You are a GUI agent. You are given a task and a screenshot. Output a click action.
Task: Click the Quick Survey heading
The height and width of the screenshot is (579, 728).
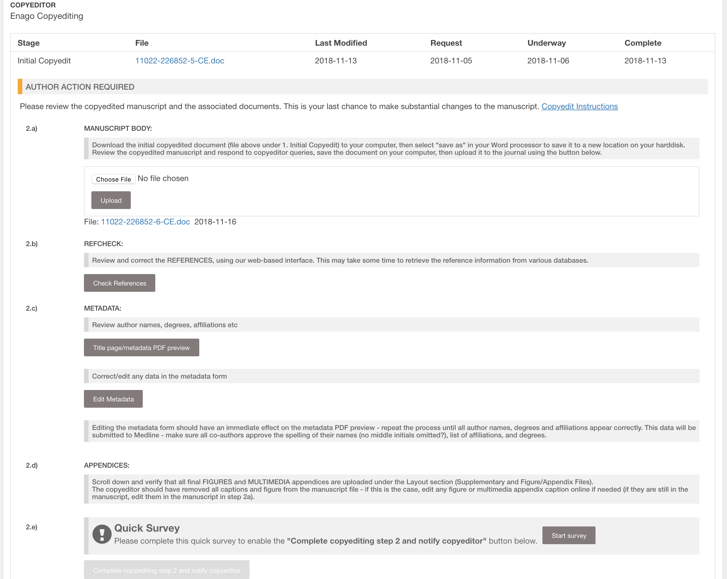147,528
